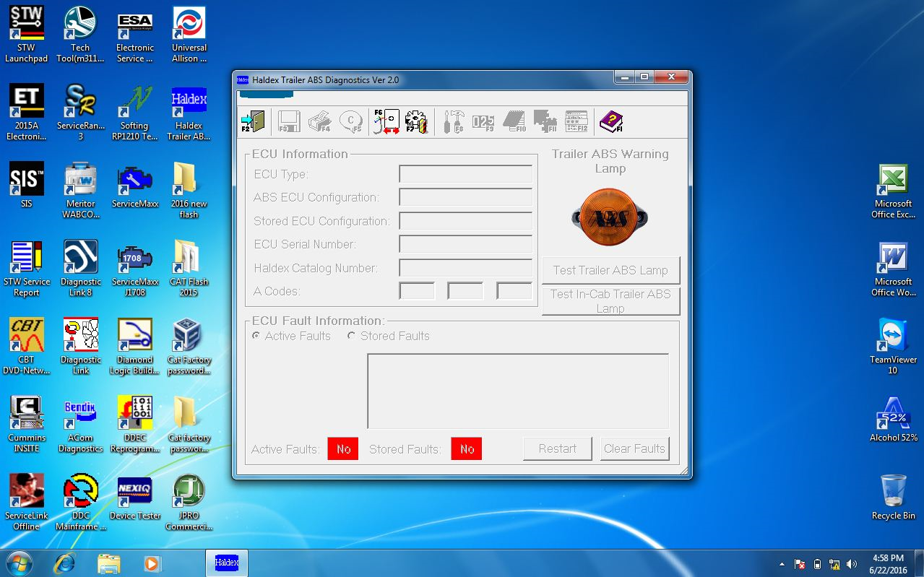The width and height of the screenshot is (924, 577).
Task: Open CBT DVD-Network shortcut
Action: click(x=27, y=347)
